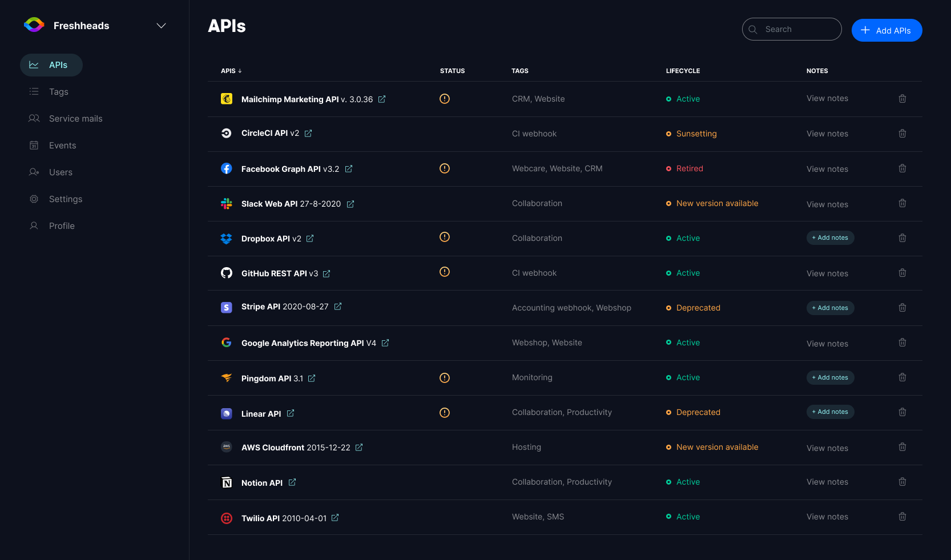Open Pingdom API external link icon

pyautogui.click(x=312, y=378)
